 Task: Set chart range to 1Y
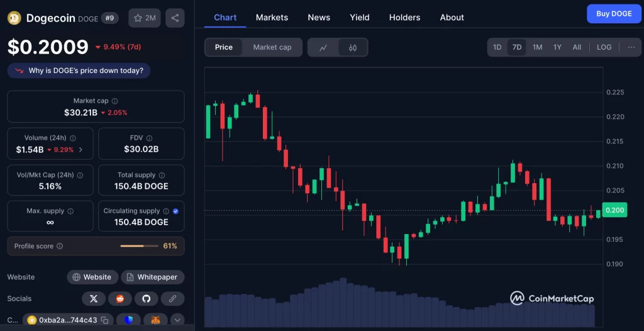[x=557, y=47]
